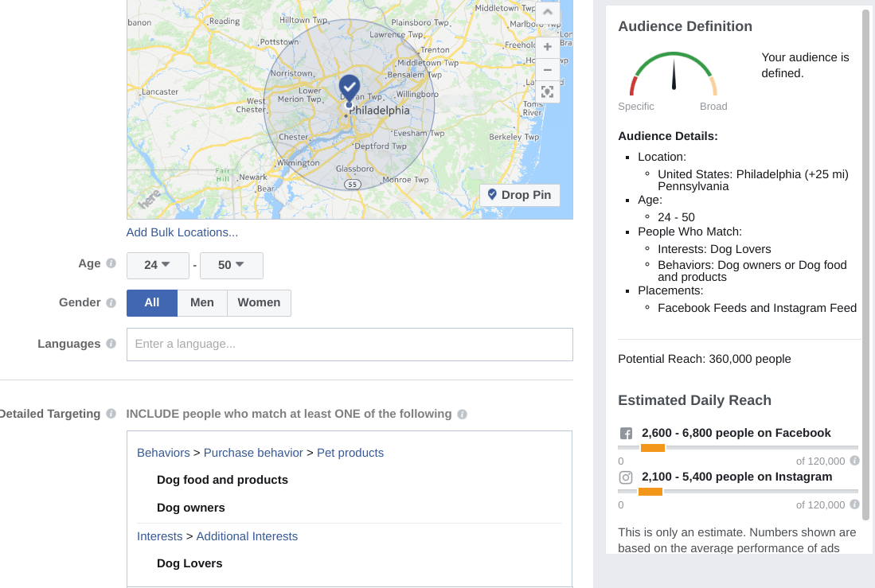Click the Drop Pin button
Image resolution: width=875 pixels, height=588 pixels.
(519, 195)
